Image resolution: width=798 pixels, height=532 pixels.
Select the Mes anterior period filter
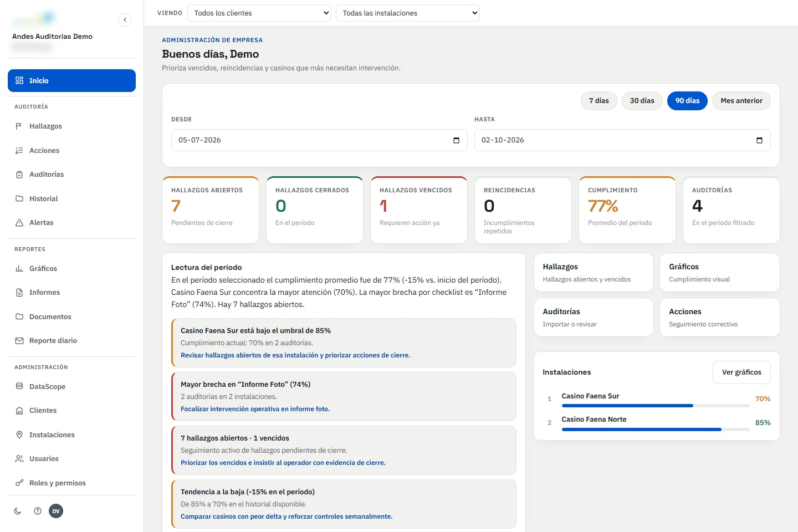click(x=741, y=101)
